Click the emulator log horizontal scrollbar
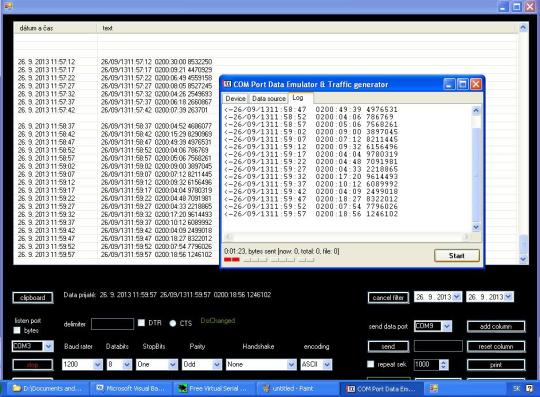 (348, 237)
